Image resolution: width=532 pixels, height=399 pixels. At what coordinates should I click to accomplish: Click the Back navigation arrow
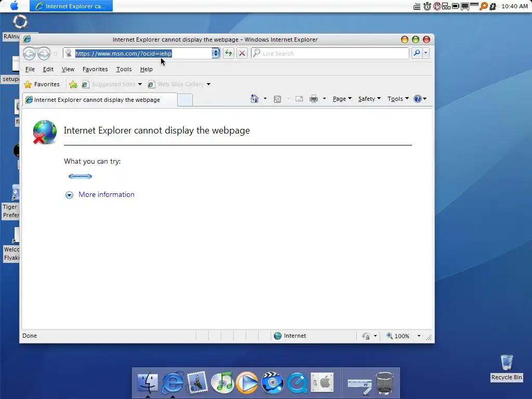pos(30,54)
